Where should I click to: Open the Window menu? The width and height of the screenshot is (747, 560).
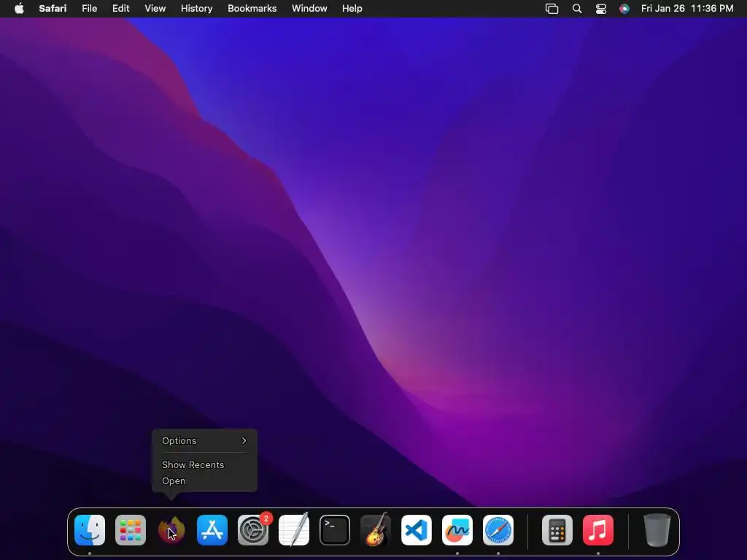click(309, 9)
